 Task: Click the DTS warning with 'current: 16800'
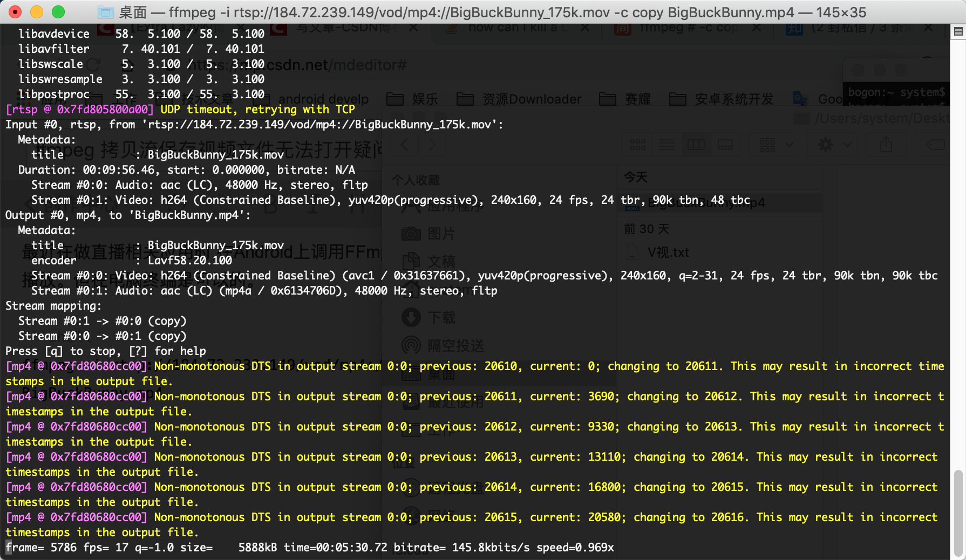(x=472, y=494)
